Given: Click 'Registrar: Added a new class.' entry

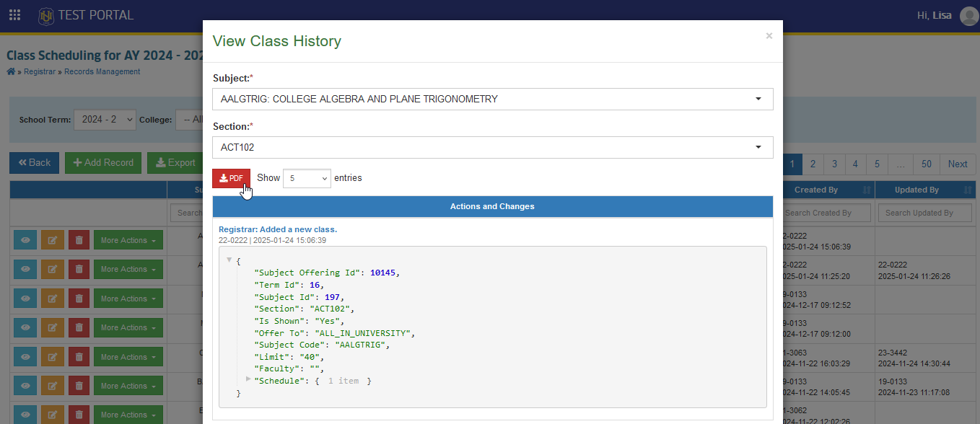Looking at the screenshot, I should point(278,229).
